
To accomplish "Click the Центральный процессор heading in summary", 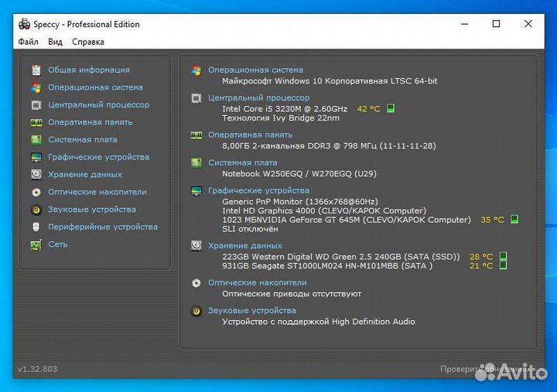I will pos(258,97).
